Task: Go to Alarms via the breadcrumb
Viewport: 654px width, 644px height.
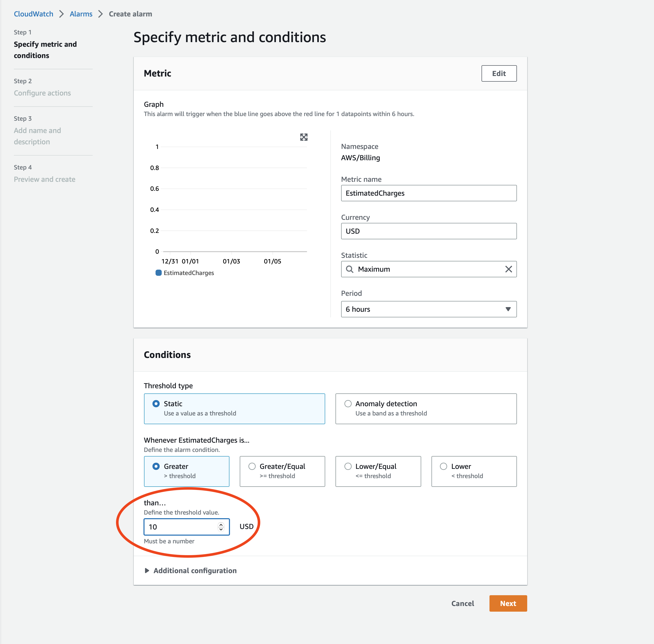Action: [x=81, y=14]
